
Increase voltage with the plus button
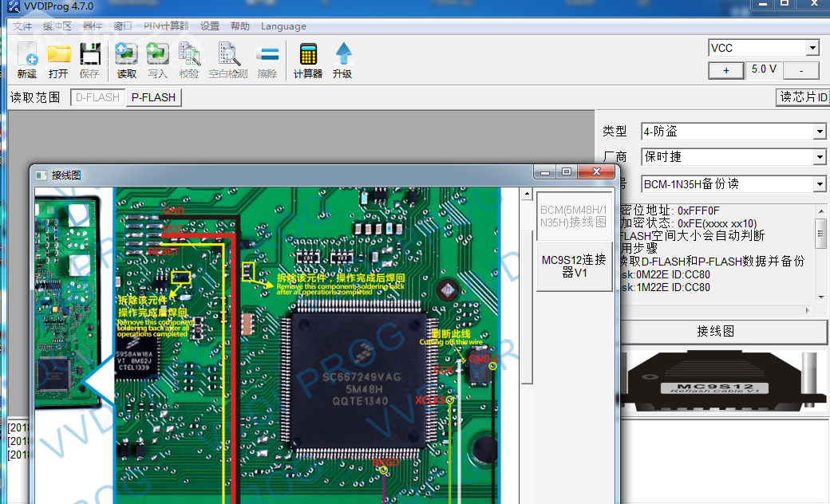726,70
